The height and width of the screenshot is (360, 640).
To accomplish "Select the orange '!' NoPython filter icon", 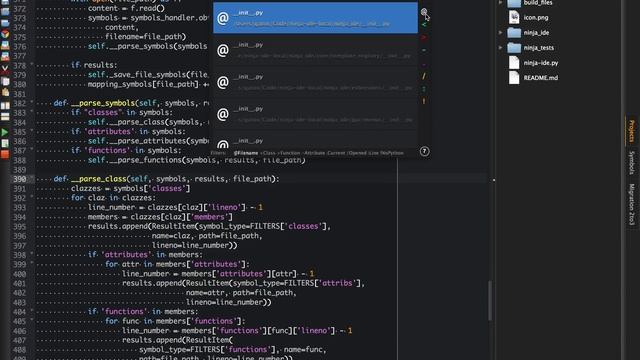I will 424,101.
